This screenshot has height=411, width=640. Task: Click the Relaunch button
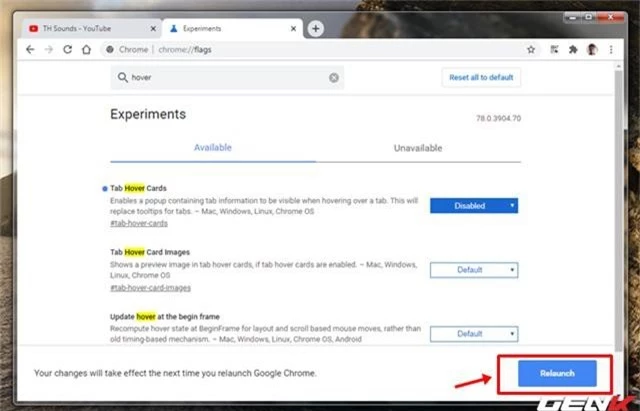pos(557,373)
